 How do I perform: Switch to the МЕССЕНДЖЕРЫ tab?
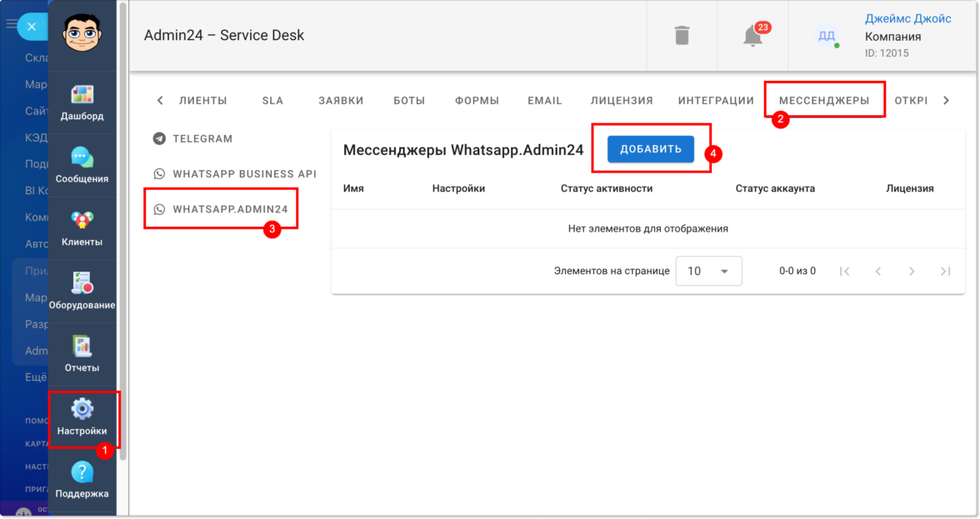[824, 101]
